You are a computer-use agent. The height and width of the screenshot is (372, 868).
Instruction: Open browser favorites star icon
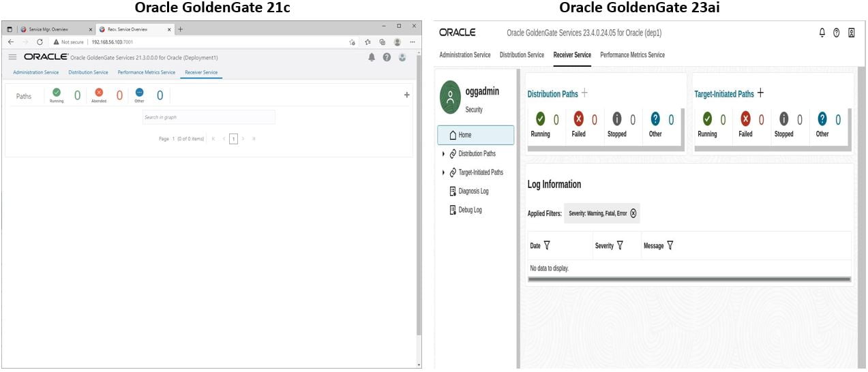point(368,42)
